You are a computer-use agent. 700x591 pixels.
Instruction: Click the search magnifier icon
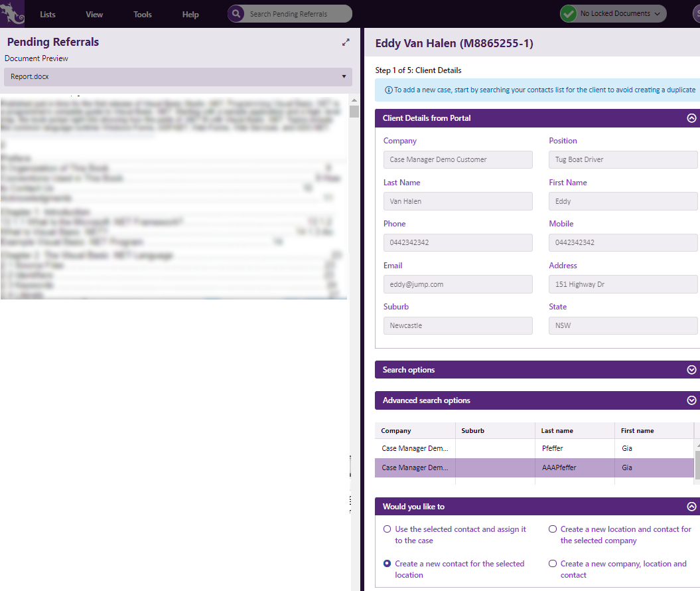(236, 14)
